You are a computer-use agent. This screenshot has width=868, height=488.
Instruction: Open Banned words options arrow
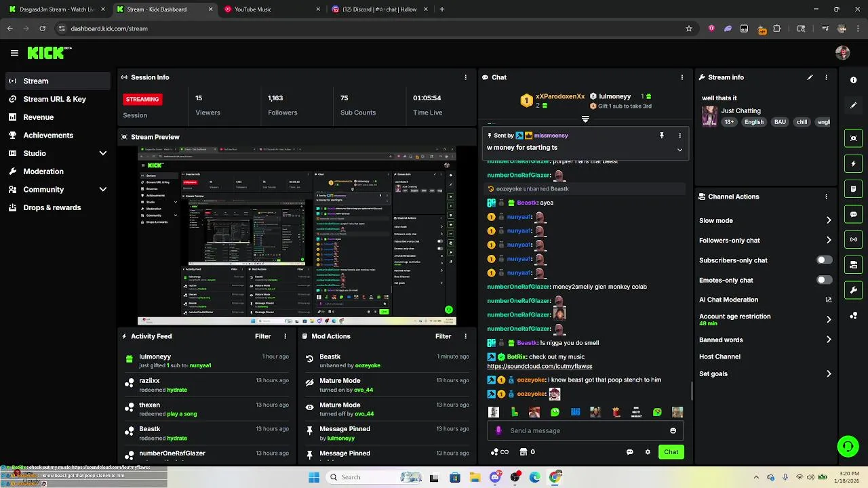click(829, 340)
